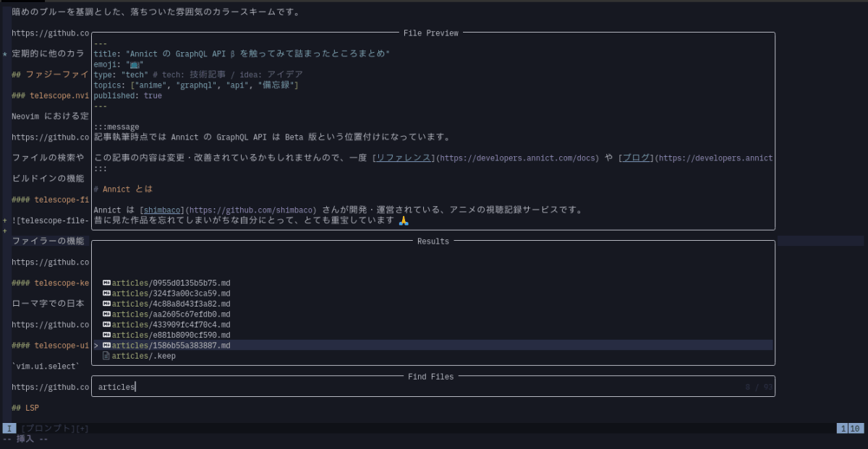This screenshot has width=868, height=449.
Task: Click the Find Files panel title
Action: 430,377
